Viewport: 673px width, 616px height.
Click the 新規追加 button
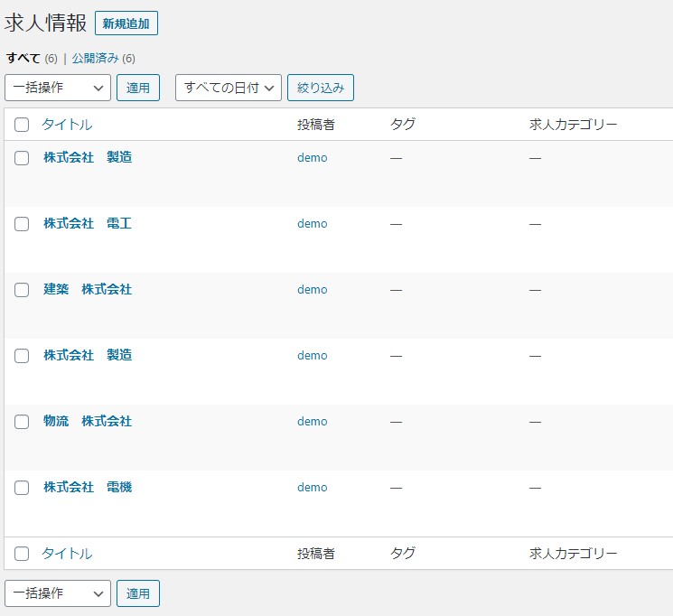[x=126, y=23]
